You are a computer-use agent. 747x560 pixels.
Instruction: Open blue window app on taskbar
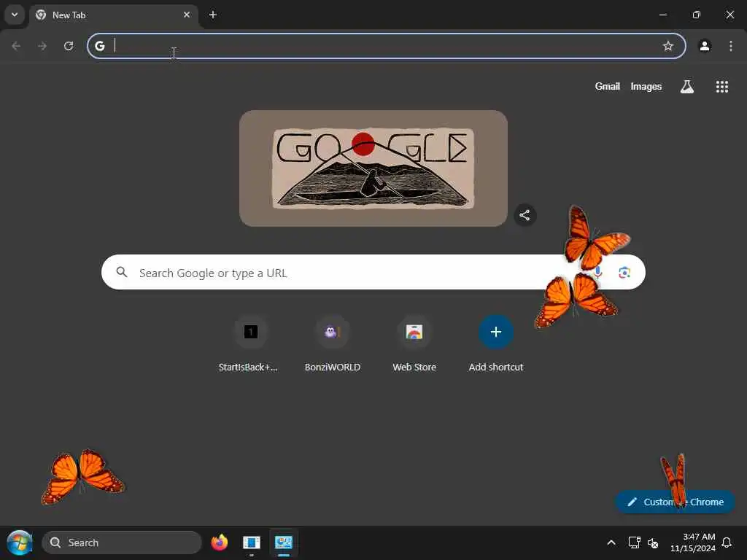point(252,542)
